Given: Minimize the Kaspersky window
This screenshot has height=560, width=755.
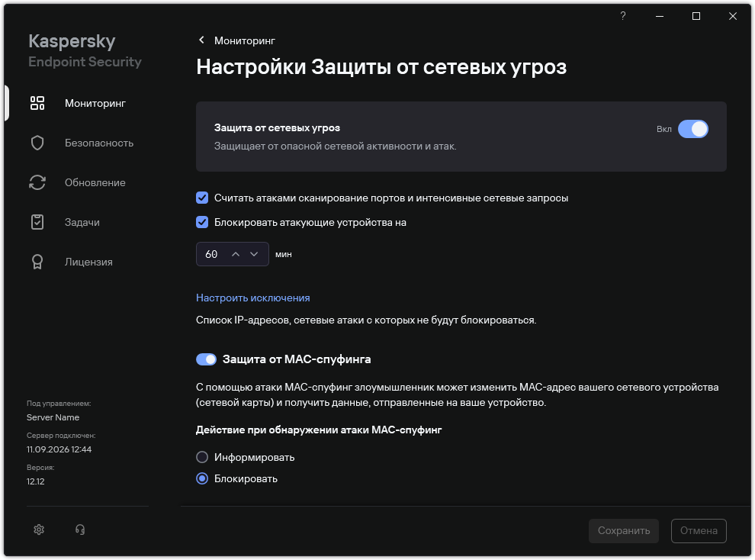Looking at the screenshot, I should point(660,16).
